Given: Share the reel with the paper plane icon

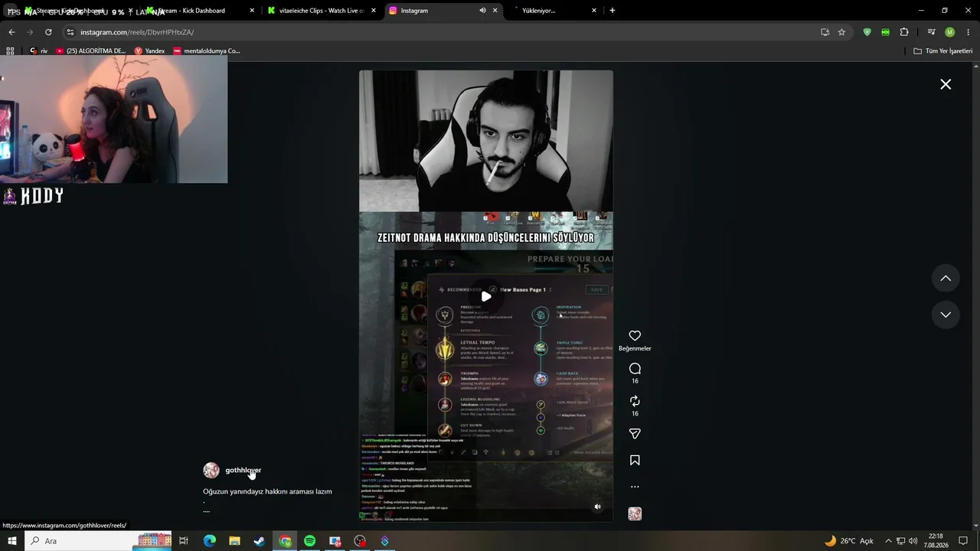Looking at the screenshot, I should click(x=635, y=434).
